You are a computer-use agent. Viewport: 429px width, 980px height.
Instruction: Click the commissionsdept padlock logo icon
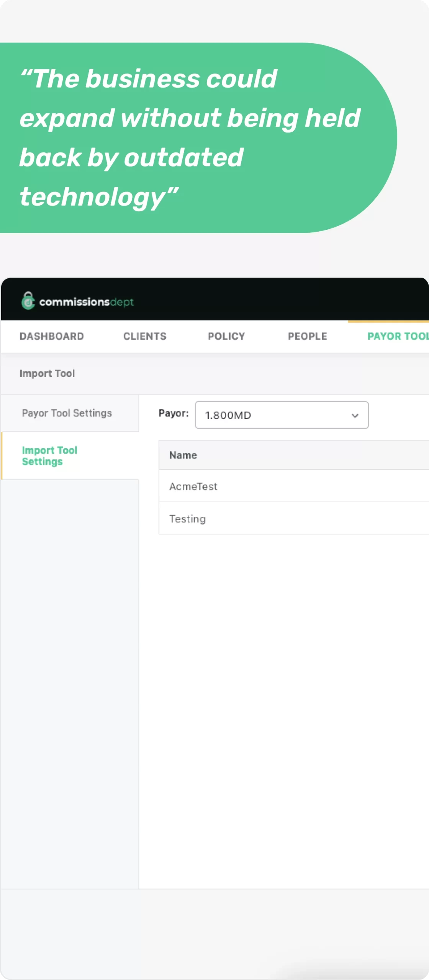click(28, 301)
